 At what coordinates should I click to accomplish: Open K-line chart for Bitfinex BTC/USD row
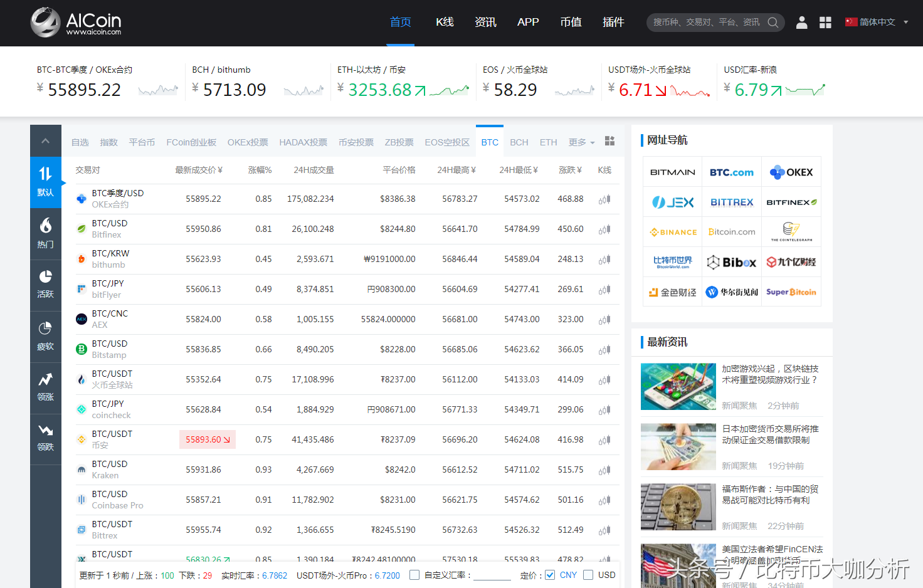coord(604,229)
